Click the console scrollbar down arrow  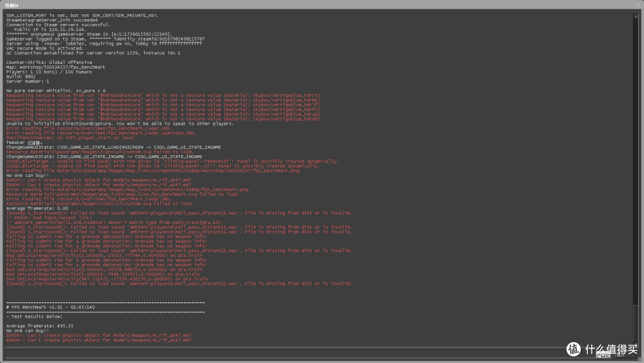[x=636, y=344]
